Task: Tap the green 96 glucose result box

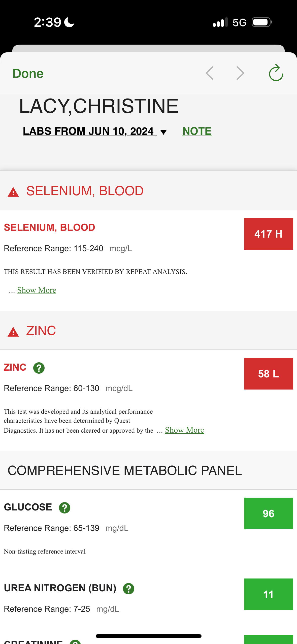Action: (268, 513)
